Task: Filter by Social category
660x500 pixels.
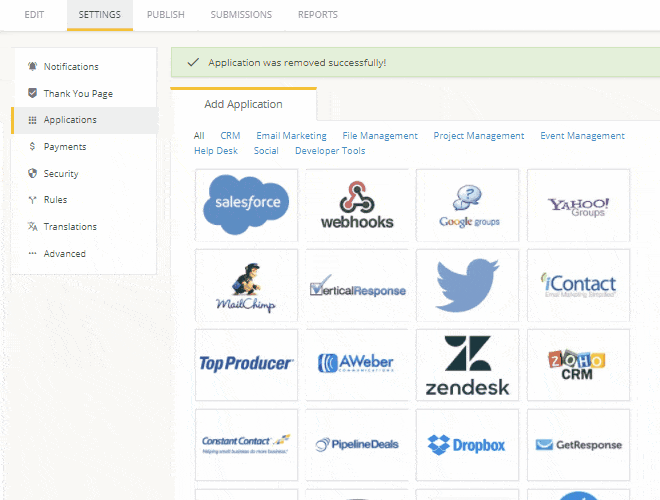Action: coord(266,151)
